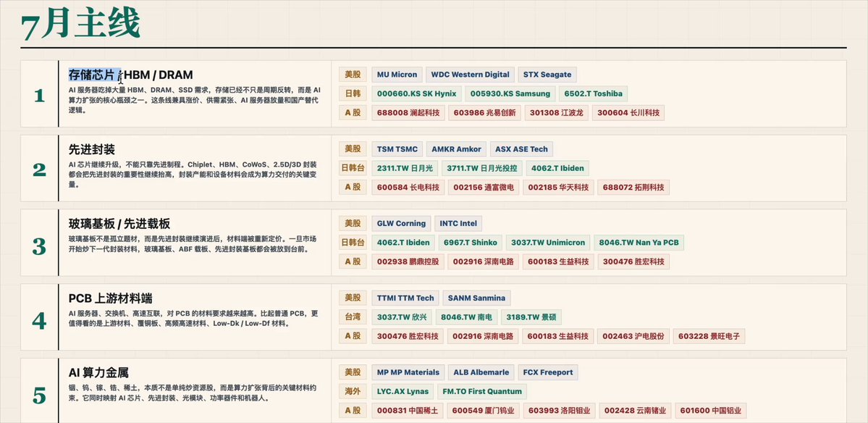Viewport: 868px width, 423px height.
Task: Click the TSM TSMC tag
Action: tap(397, 149)
